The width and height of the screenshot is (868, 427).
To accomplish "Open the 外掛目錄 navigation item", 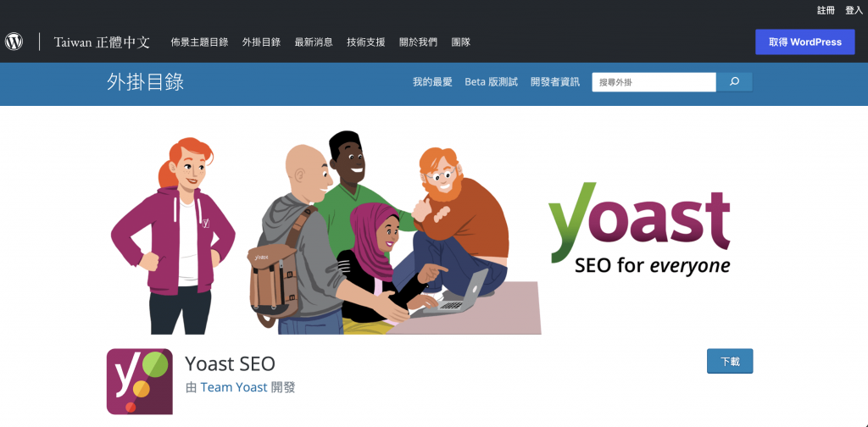I will tap(261, 42).
